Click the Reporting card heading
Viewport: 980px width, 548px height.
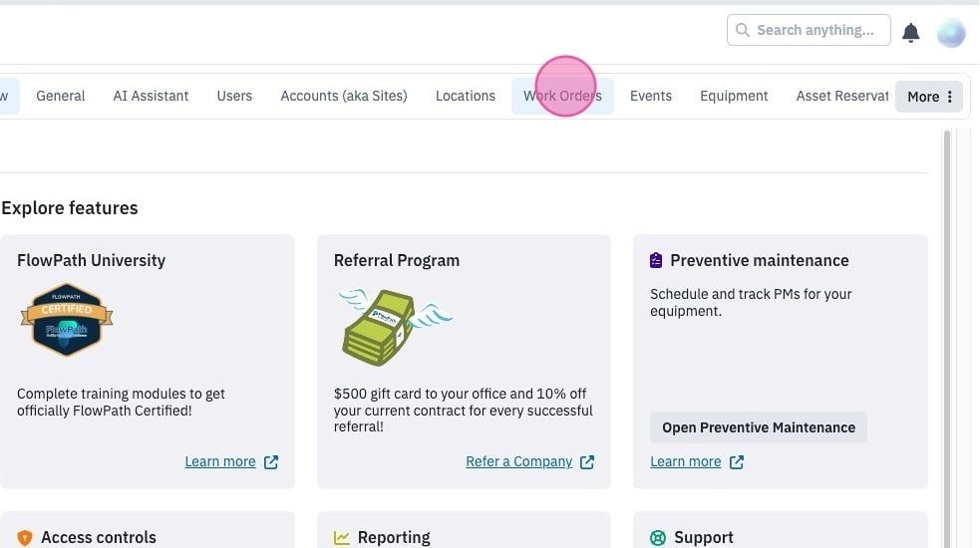point(394,537)
